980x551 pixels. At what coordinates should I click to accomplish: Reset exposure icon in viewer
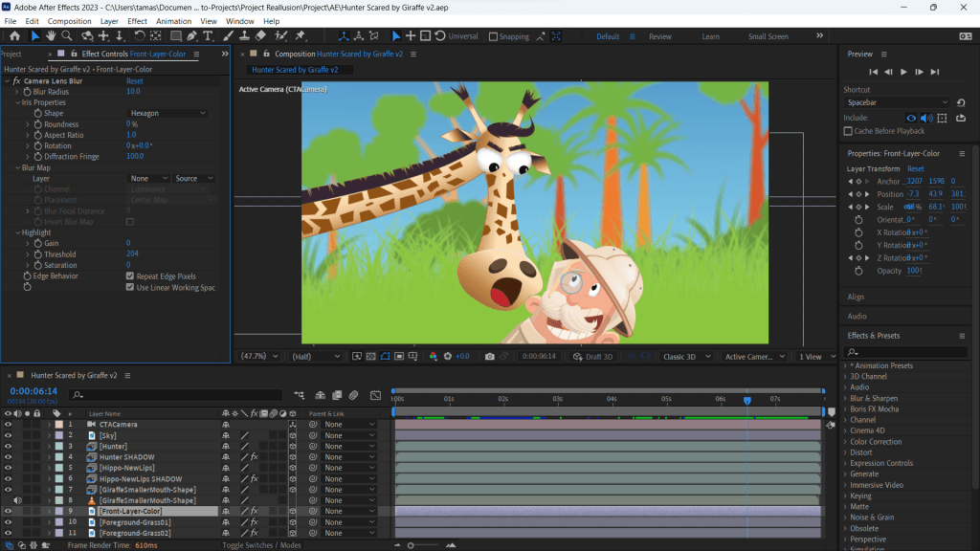click(448, 357)
